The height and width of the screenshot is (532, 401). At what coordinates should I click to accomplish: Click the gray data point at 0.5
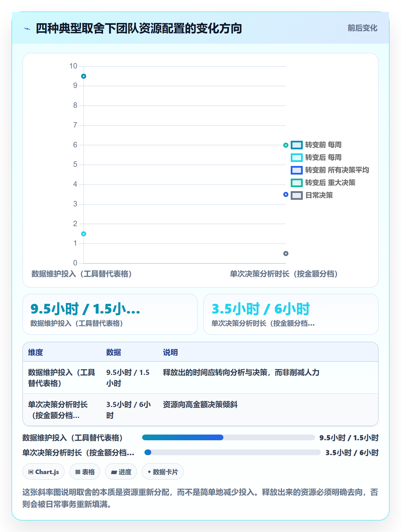point(286,253)
